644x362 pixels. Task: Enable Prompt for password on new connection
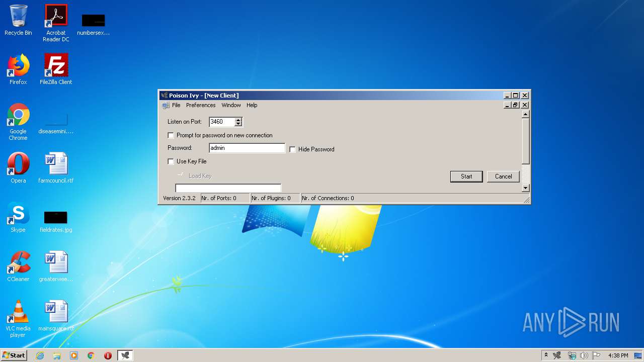click(171, 135)
